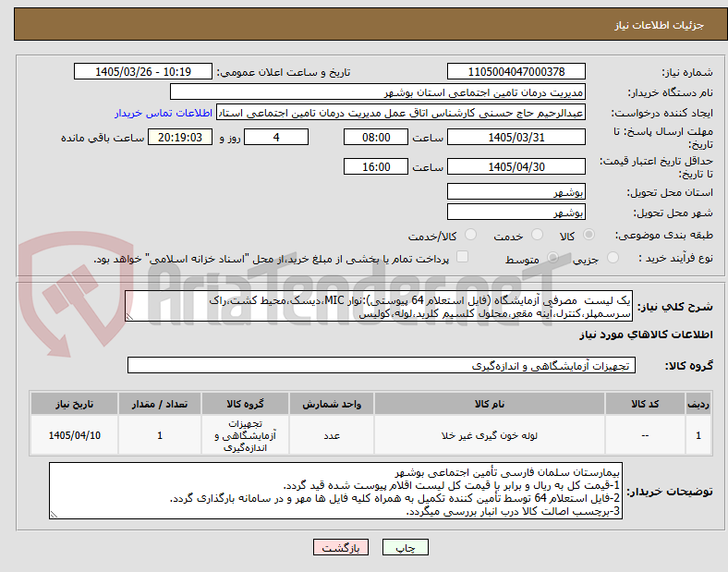Click the remaining days field showing 4
Screen dimensions: 728x572
pos(276,138)
